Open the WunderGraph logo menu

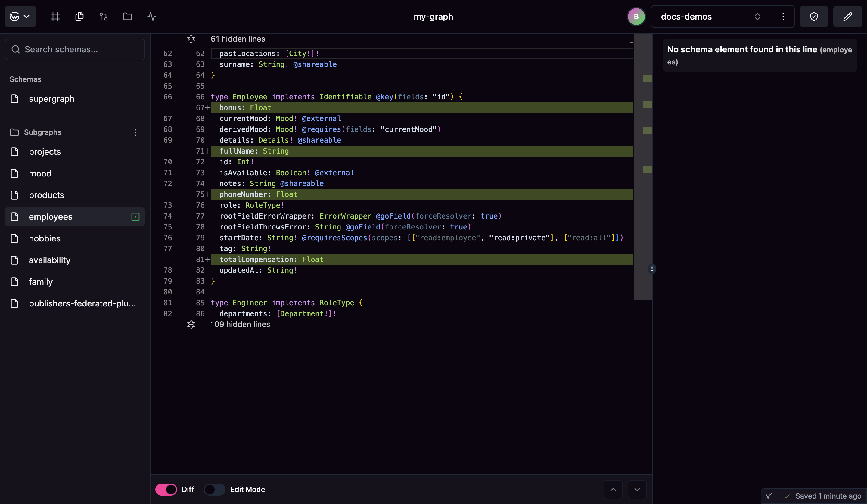20,17
